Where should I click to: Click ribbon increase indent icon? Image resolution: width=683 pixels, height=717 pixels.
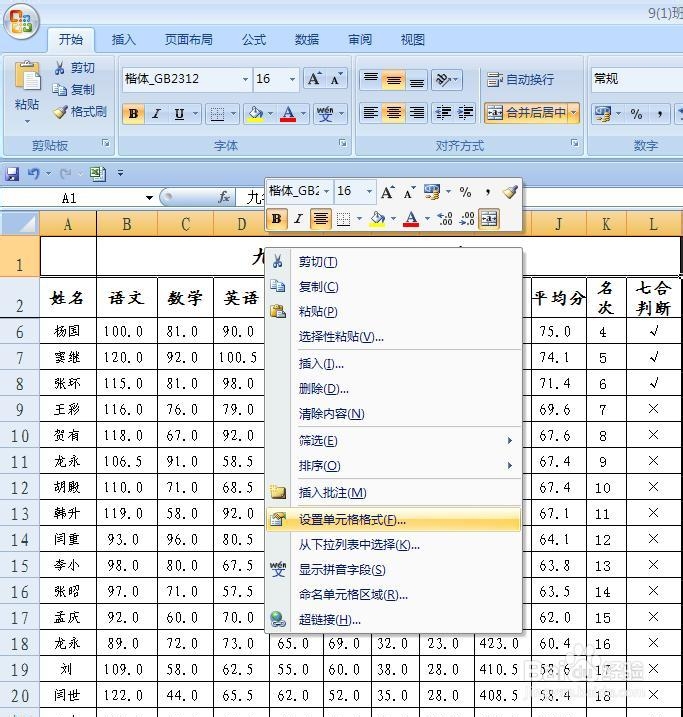pos(465,112)
